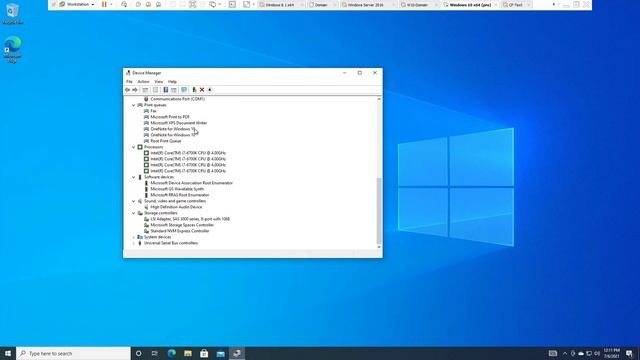Viewport: 640px width, 360px height.
Task: Expand the System devices category
Action: coord(133,237)
